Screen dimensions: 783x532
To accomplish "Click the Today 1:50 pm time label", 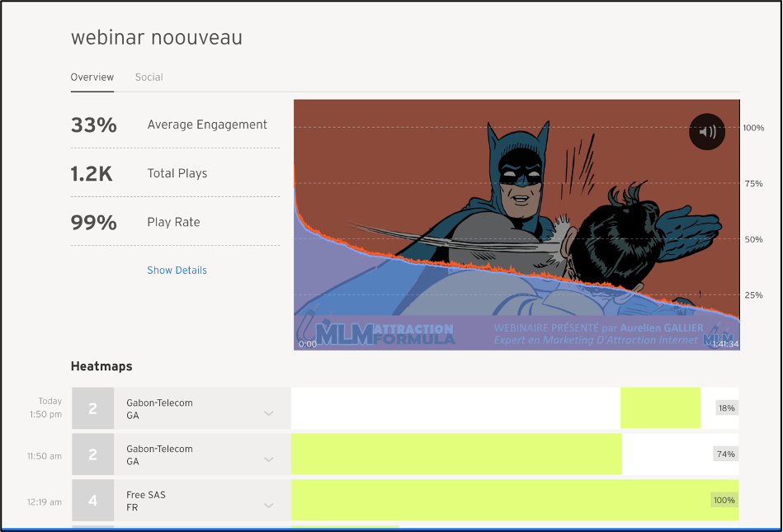I will pos(46,407).
